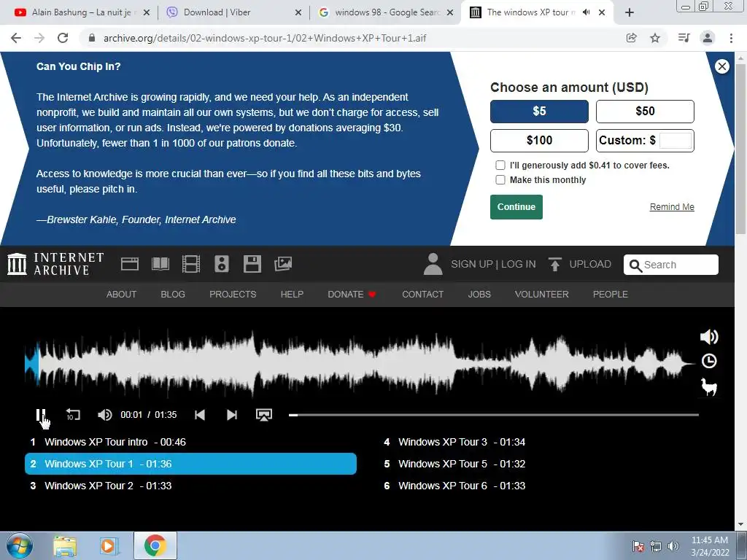Open the HELP menu item
747x560 pixels.
pyautogui.click(x=292, y=295)
